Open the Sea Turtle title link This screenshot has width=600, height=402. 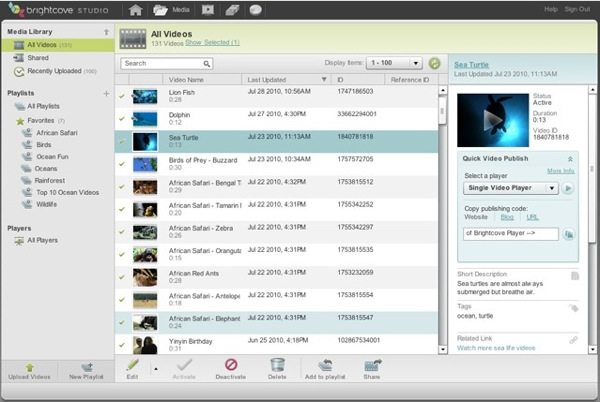471,65
